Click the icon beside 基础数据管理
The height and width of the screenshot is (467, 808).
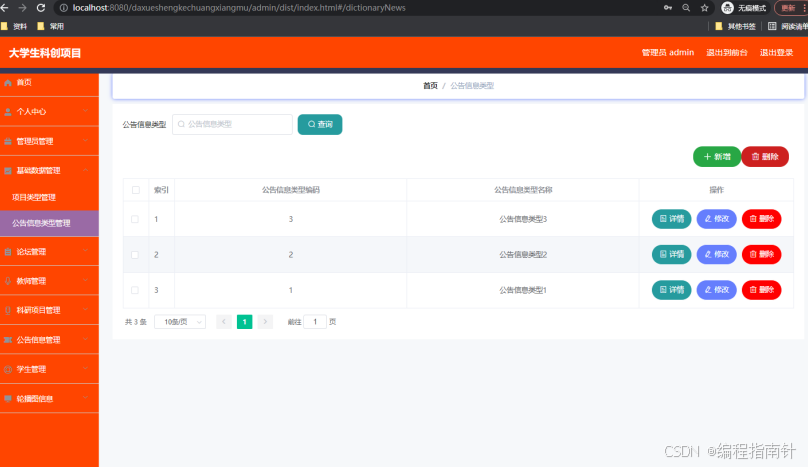[x=8, y=171]
